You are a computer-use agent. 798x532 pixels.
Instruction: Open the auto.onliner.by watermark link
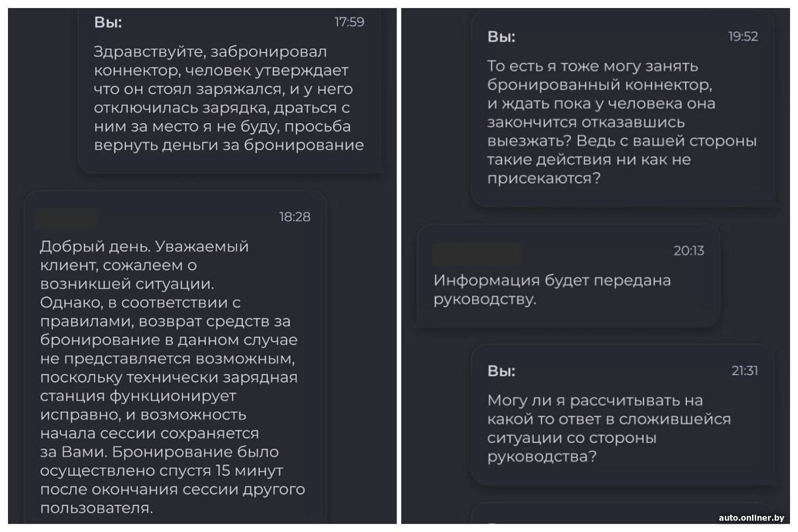752,517
